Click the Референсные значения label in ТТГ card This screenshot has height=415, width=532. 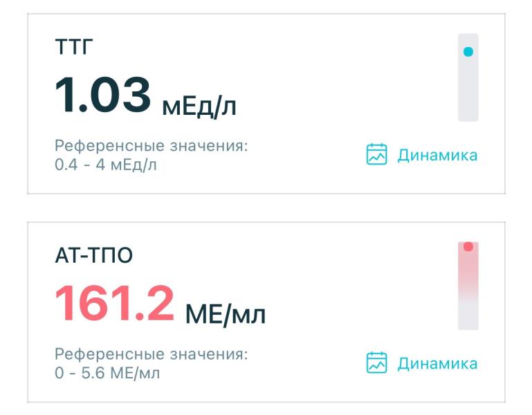pyautogui.click(x=152, y=146)
